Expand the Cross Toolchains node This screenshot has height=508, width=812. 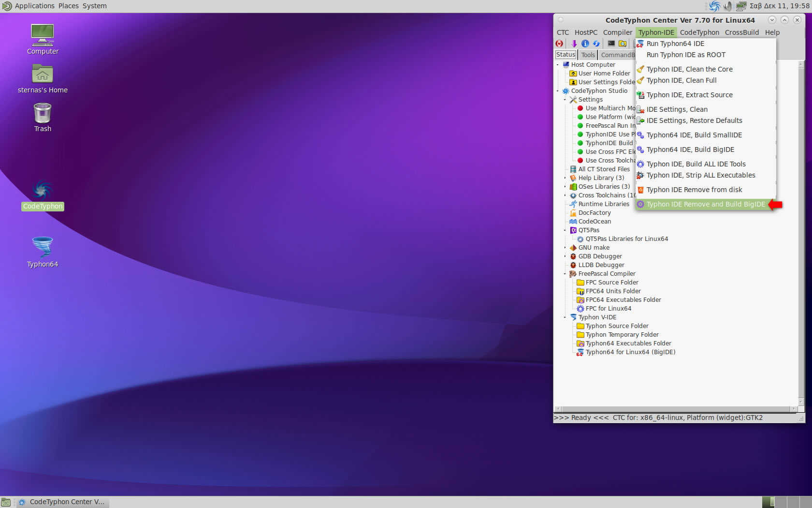pyautogui.click(x=565, y=195)
